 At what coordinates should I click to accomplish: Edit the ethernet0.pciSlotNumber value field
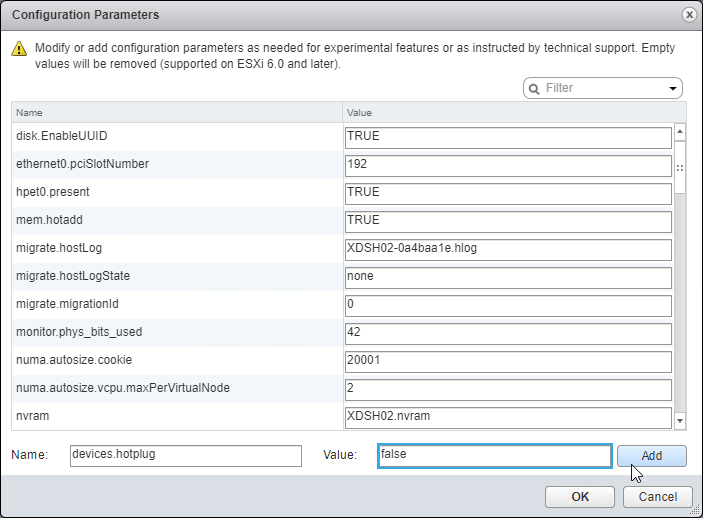tap(507, 164)
